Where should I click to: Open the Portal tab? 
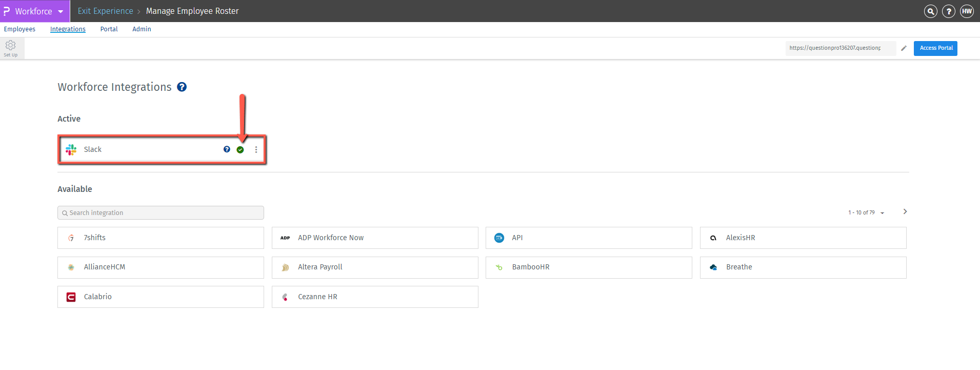click(109, 29)
